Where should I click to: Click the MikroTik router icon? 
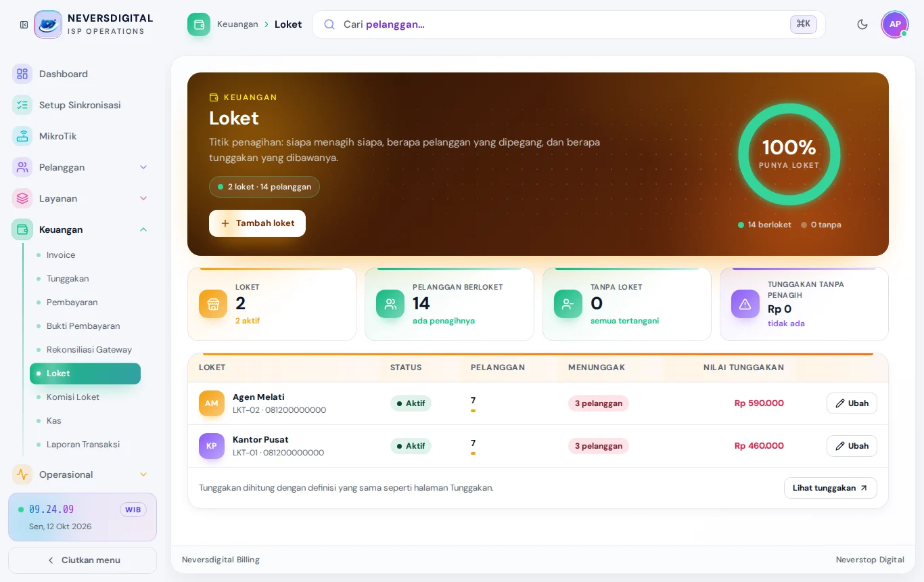(x=22, y=136)
